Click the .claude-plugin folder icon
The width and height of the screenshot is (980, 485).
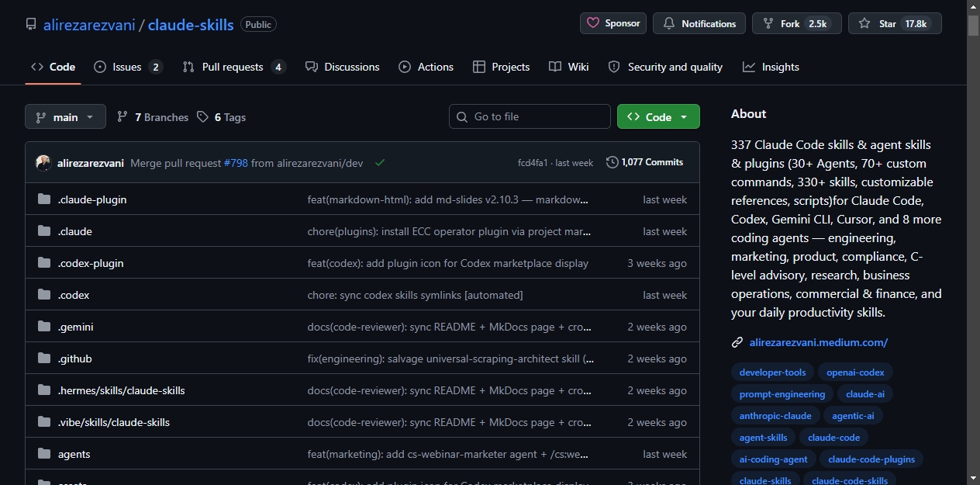(44, 199)
